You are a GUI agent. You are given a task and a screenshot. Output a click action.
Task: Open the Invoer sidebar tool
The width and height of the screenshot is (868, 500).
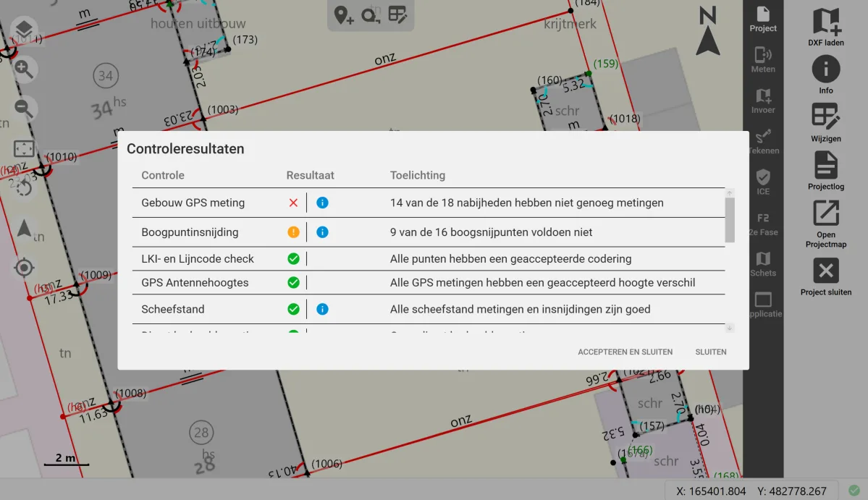pyautogui.click(x=763, y=101)
